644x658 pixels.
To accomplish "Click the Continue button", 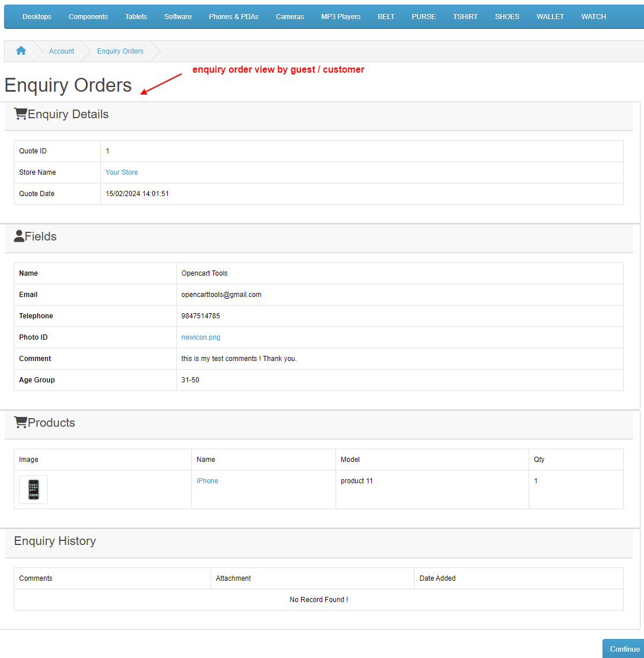I will click(x=624, y=649).
